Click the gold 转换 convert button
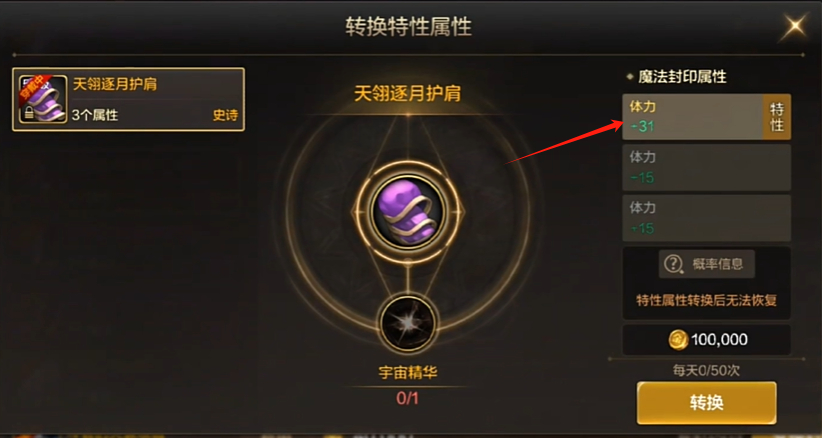The height and width of the screenshot is (438, 822). [706, 402]
